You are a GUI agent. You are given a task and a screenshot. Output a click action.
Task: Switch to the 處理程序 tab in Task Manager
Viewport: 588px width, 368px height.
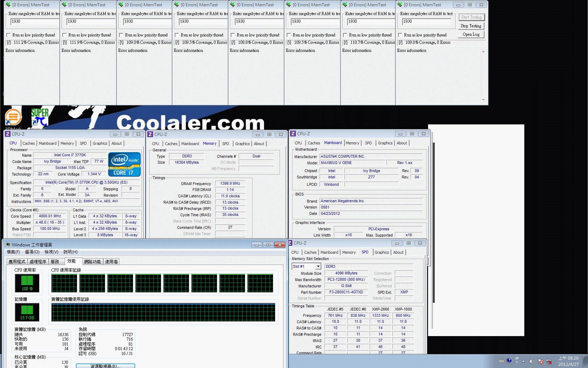[x=38, y=262]
